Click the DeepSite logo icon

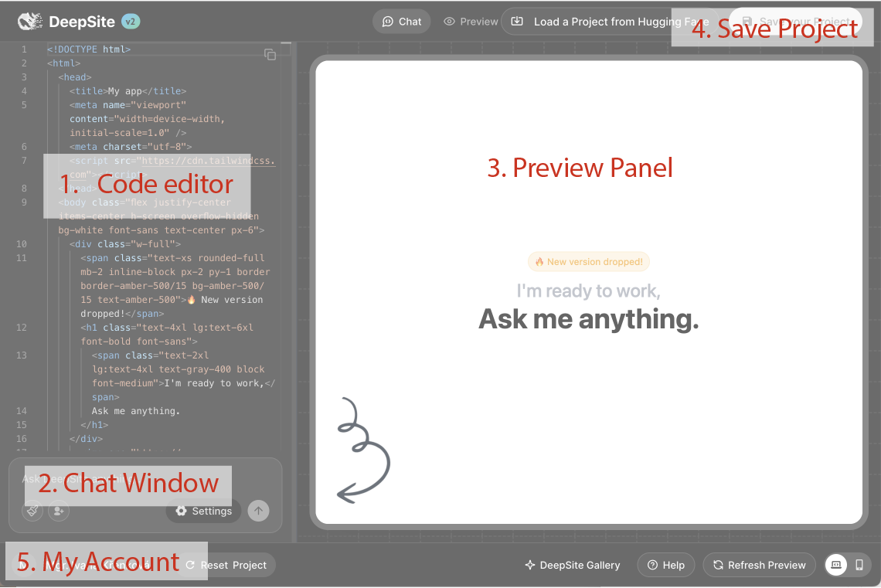(x=30, y=22)
